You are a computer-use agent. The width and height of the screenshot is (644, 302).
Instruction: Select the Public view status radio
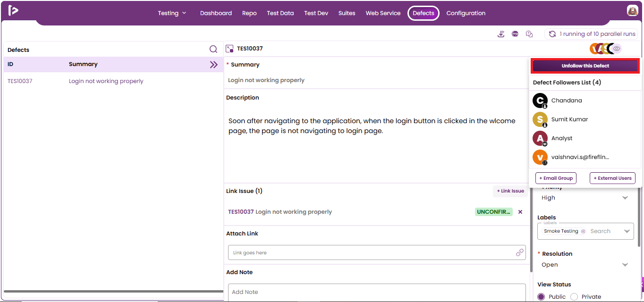(541, 297)
